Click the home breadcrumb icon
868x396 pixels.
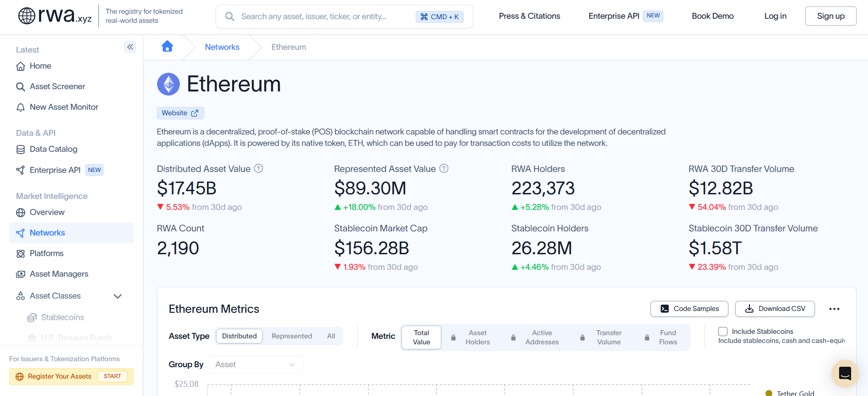168,46
